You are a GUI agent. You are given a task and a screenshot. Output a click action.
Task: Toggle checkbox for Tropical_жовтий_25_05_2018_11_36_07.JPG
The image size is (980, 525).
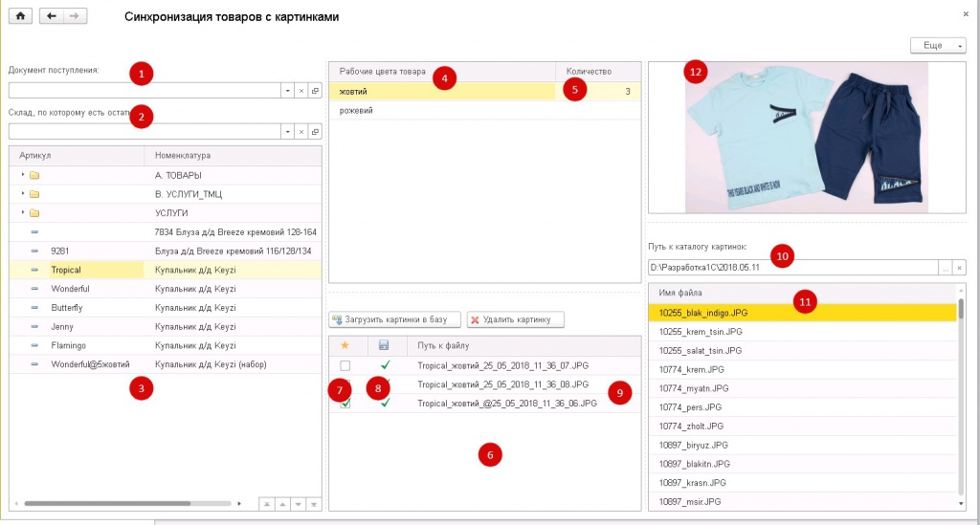(345, 366)
